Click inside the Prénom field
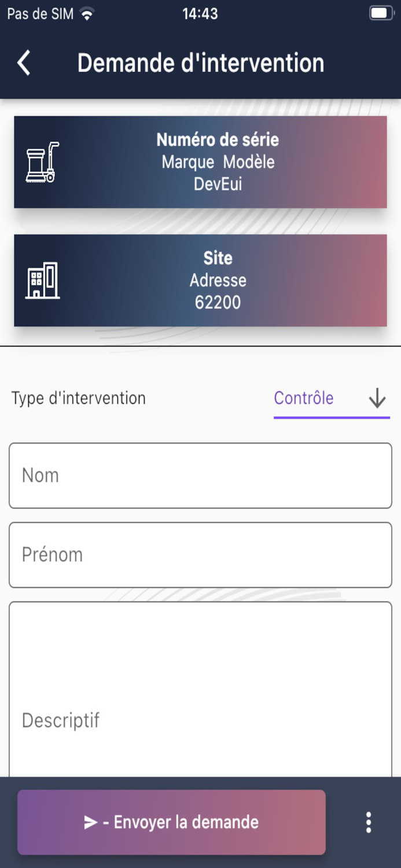The width and height of the screenshot is (401, 868). [200, 554]
